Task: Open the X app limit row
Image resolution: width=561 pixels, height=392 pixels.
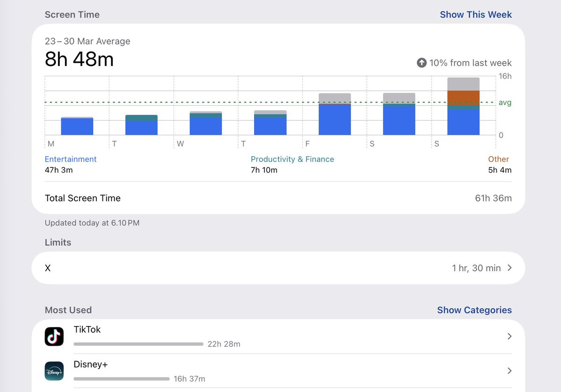Action: pos(278,268)
